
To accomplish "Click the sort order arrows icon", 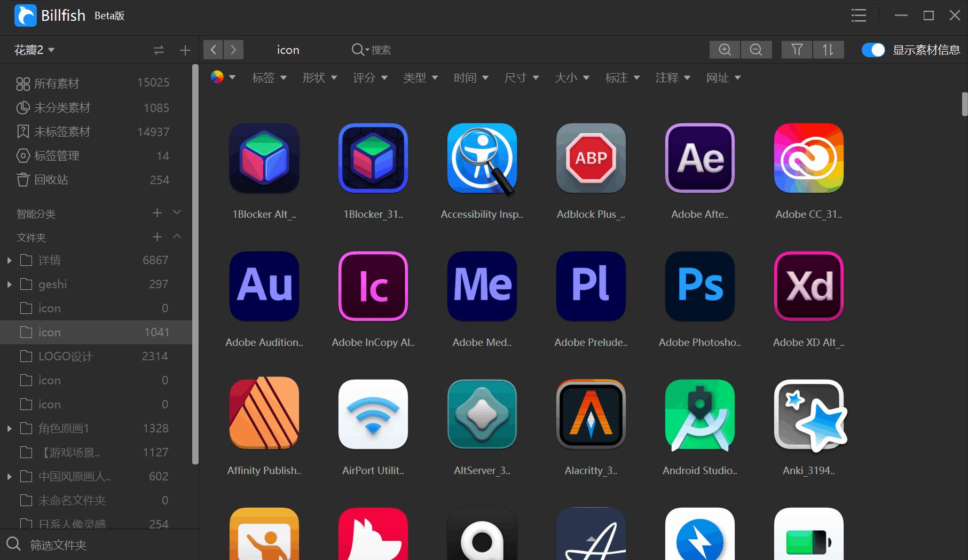I will pyautogui.click(x=828, y=50).
